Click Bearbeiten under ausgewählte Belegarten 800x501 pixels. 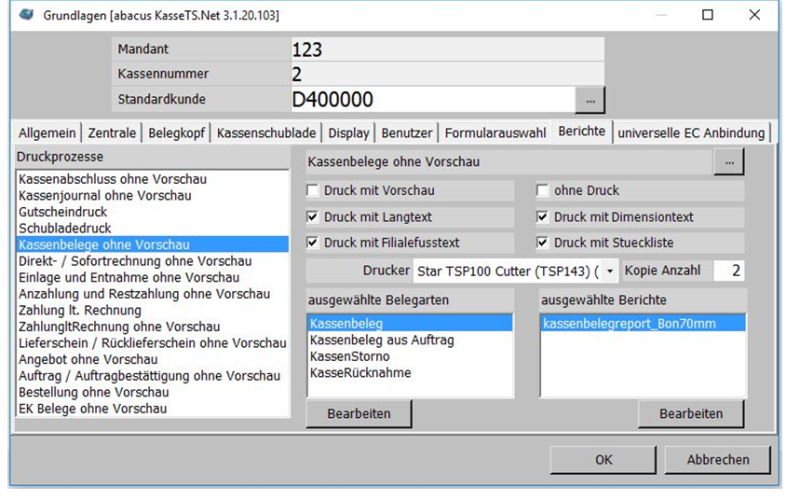click(358, 413)
